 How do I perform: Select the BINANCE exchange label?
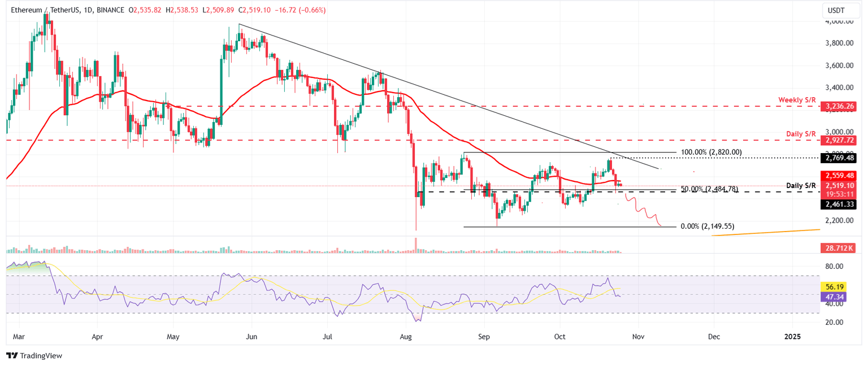point(110,10)
